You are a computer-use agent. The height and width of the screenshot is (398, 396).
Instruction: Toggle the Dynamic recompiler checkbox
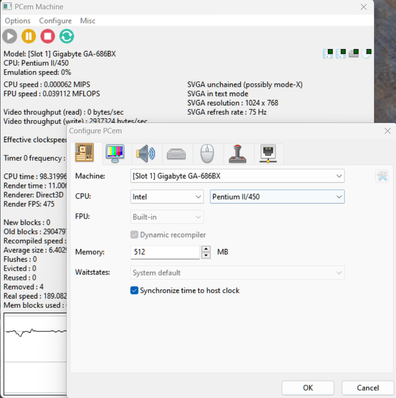(x=134, y=235)
